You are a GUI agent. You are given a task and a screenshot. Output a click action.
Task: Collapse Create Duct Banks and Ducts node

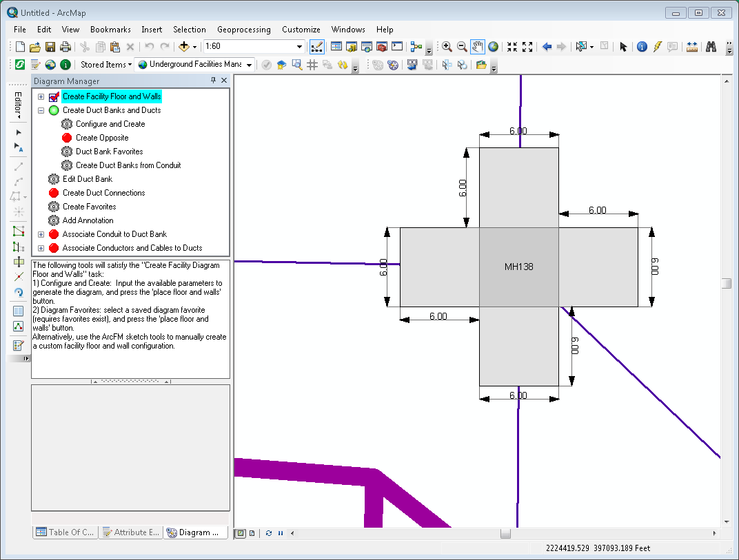[41, 110]
